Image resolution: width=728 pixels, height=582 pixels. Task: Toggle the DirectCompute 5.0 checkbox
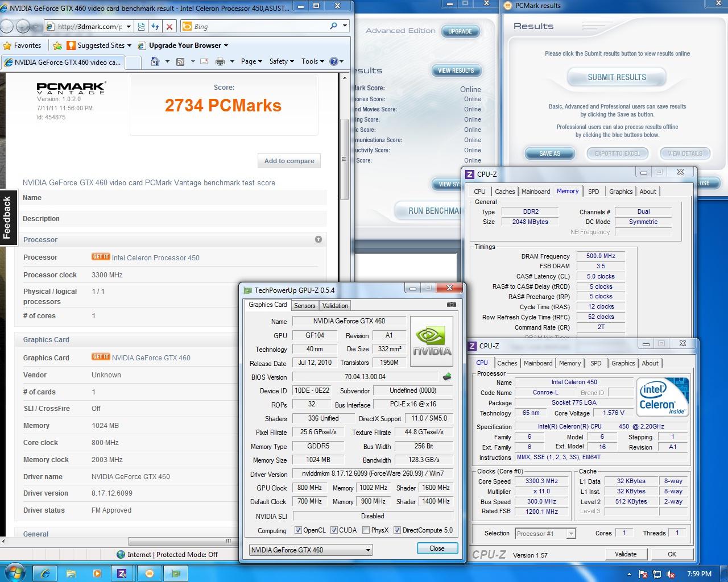pyautogui.click(x=397, y=530)
